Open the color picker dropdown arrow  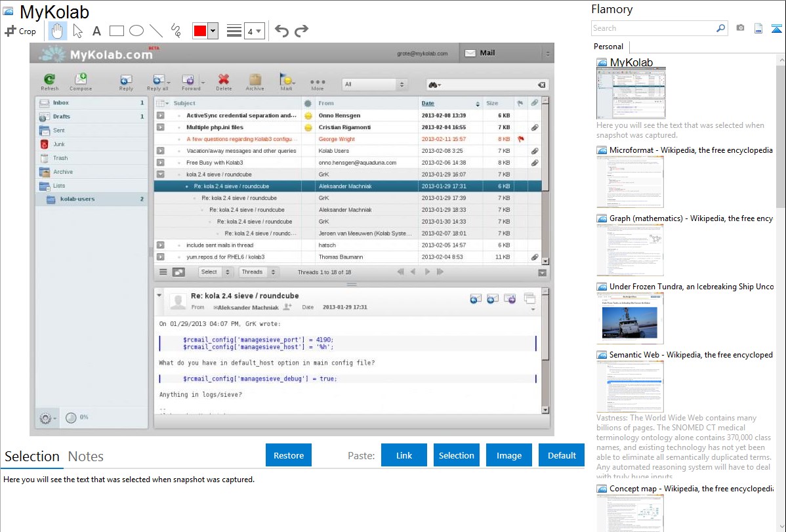click(213, 31)
